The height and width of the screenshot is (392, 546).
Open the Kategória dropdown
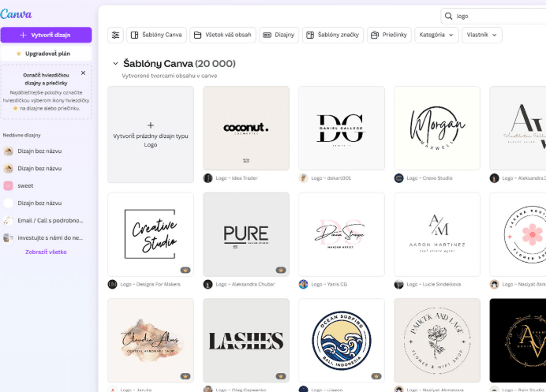(436, 35)
